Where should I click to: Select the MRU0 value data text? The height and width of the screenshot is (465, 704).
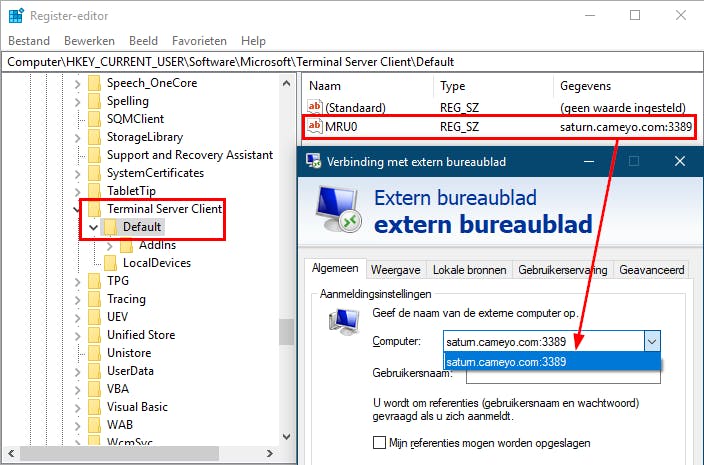626,127
